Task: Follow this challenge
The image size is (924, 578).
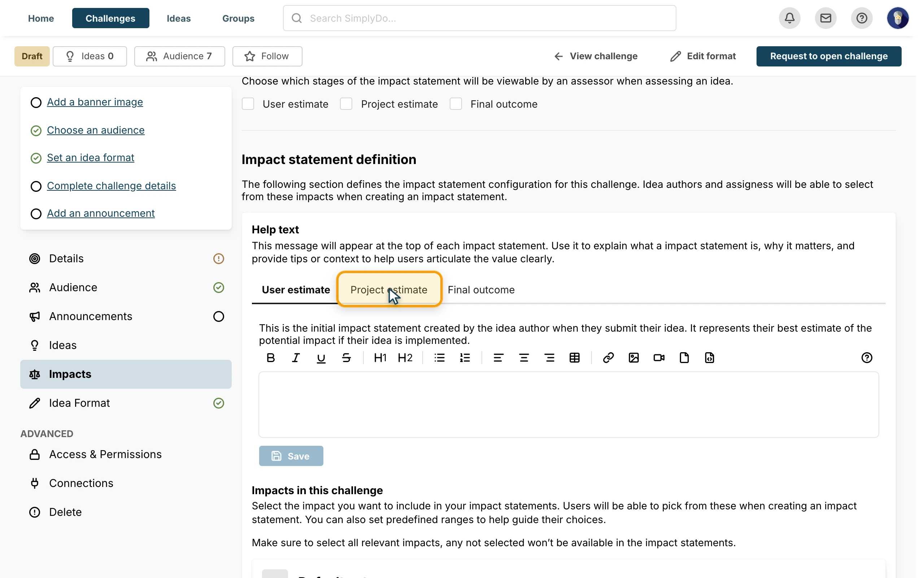Action: [267, 56]
